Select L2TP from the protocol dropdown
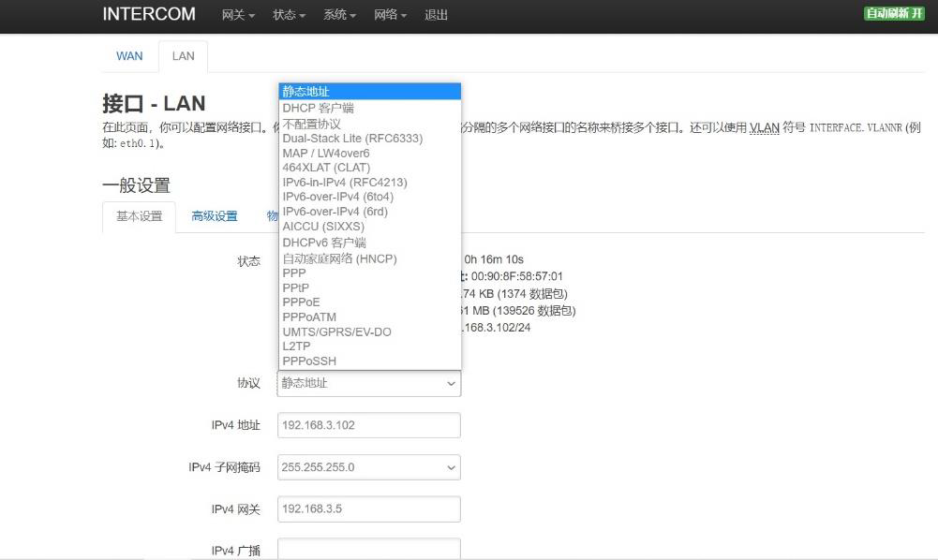 296,346
